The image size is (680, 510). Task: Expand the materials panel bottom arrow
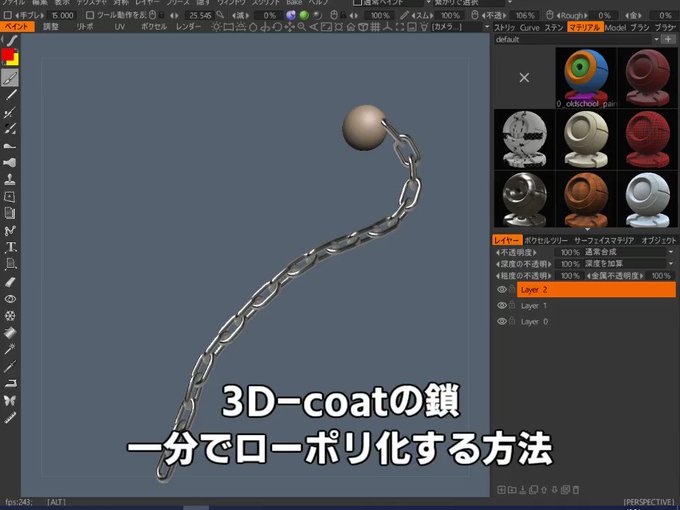pos(587,229)
